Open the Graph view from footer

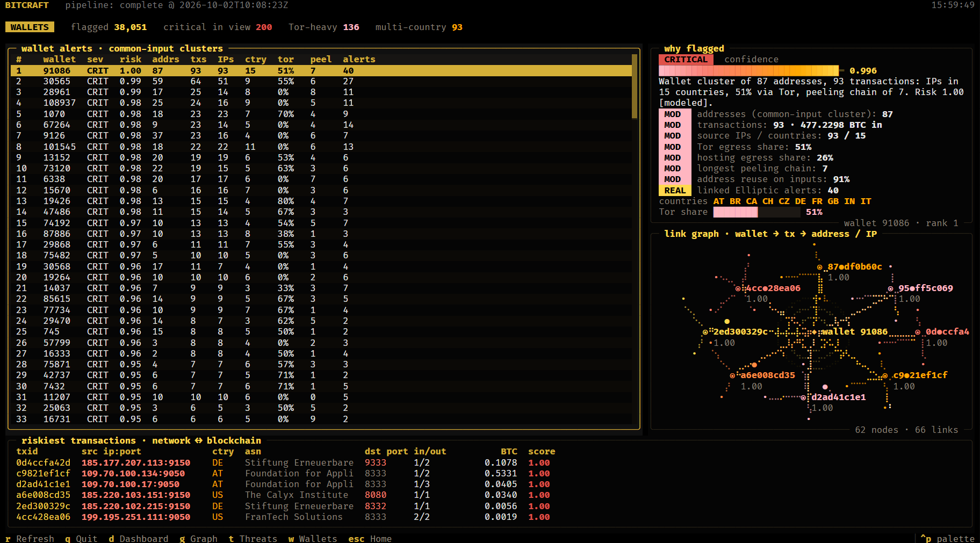[x=199, y=538]
